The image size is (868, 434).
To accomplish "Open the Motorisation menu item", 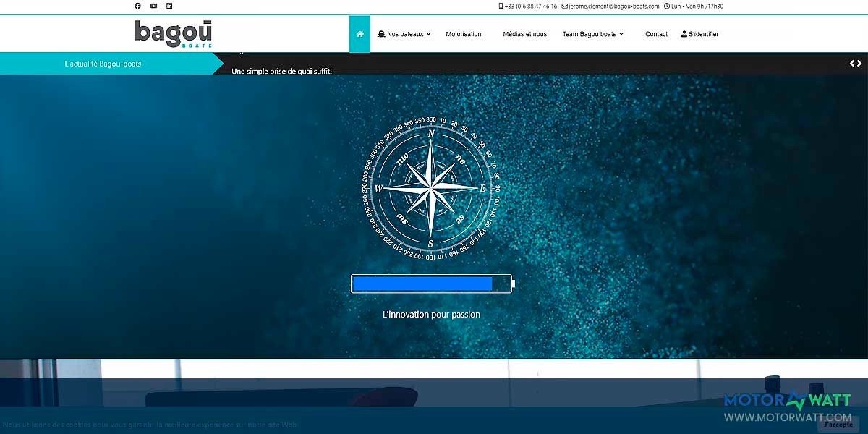I will click(464, 34).
